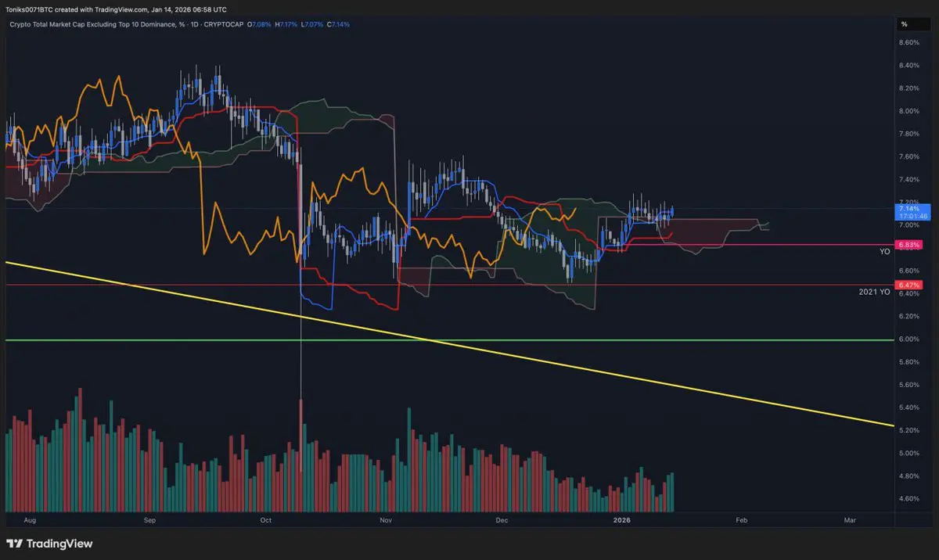
Task: Click 'Sep' on the time axis
Action: (x=150, y=519)
